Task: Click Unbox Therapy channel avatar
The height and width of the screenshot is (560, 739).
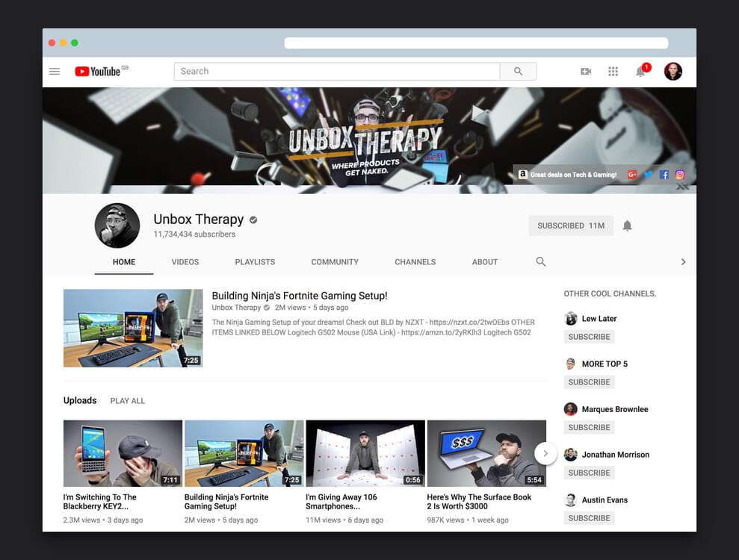Action: tap(117, 225)
